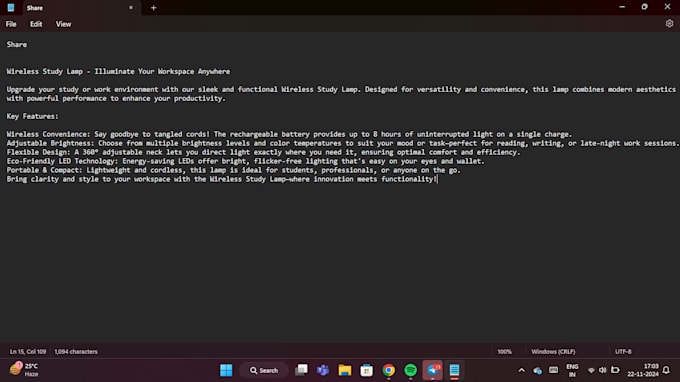Click the 'Upgrade your study or work' paragraph
The image size is (680, 382).
[x=341, y=94]
